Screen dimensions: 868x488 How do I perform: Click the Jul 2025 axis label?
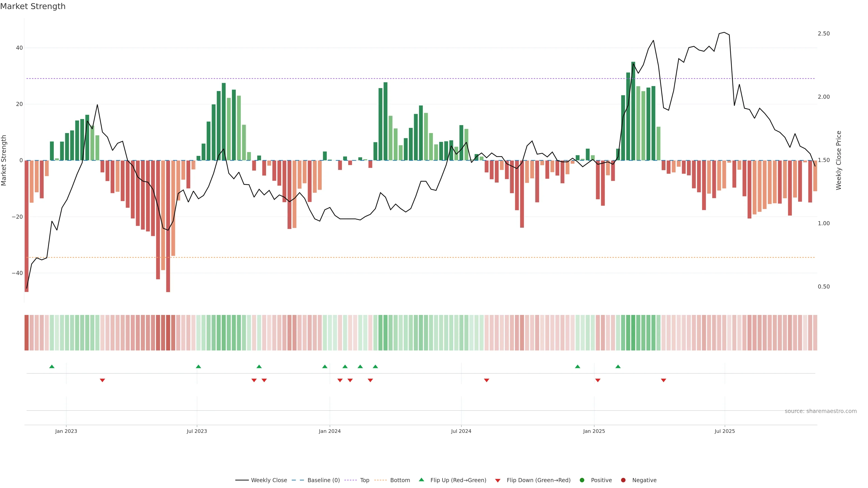pyautogui.click(x=724, y=432)
